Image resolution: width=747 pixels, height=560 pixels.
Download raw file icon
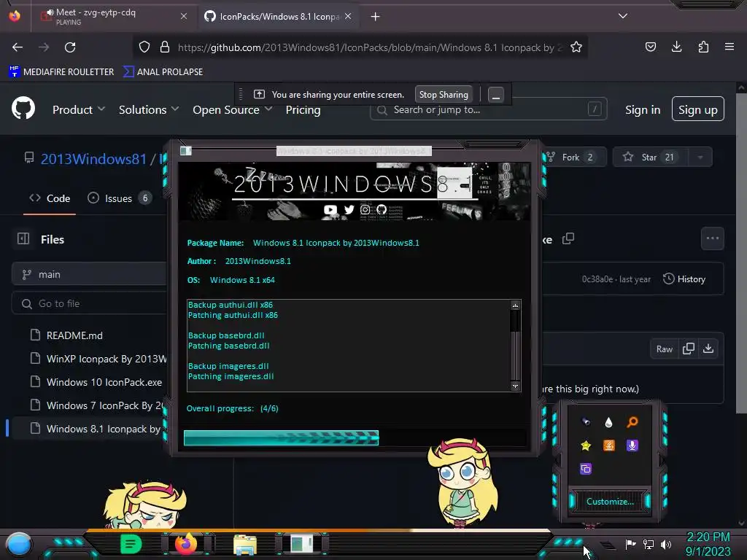tap(708, 349)
